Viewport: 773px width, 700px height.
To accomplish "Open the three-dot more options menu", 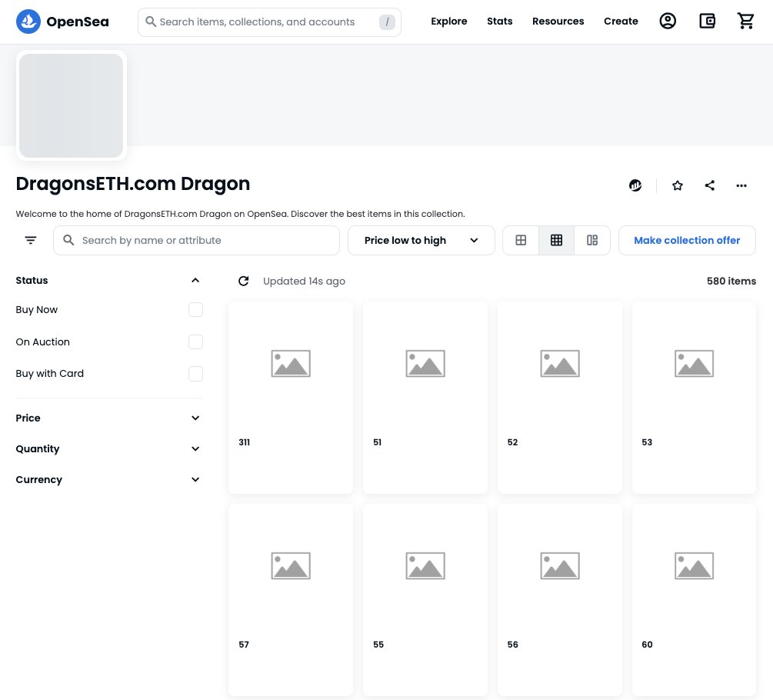I will [x=741, y=185].
